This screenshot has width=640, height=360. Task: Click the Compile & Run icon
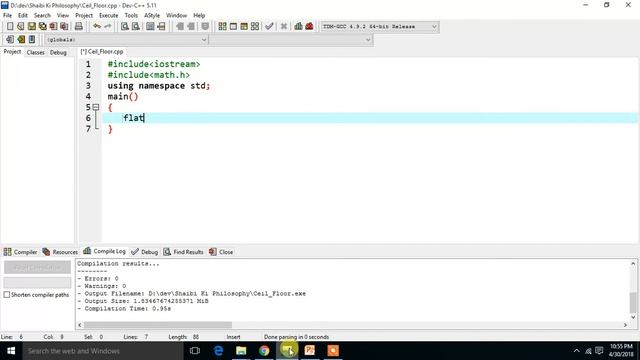point(244,27)
